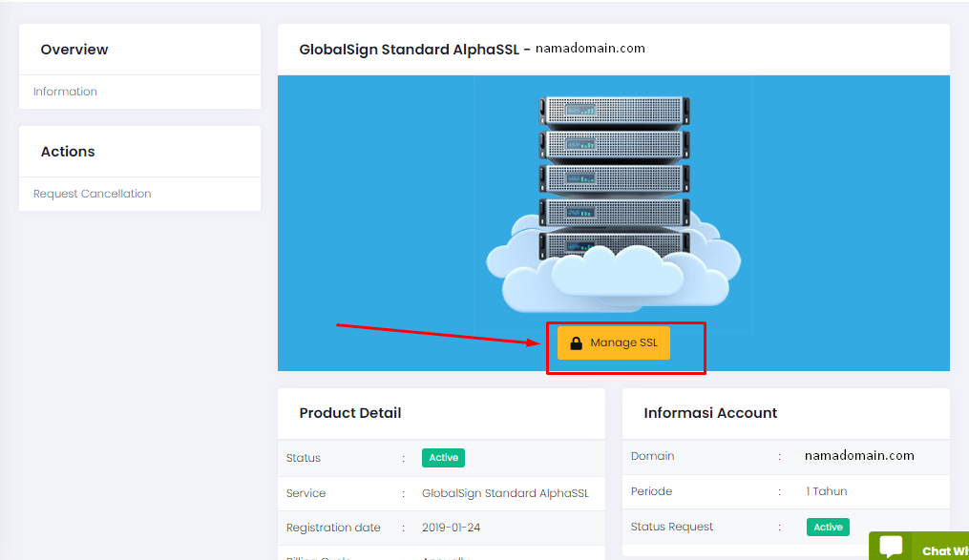969x560 pixels.
Task: Open the Information link under Overview
Action: pos(65,92)
